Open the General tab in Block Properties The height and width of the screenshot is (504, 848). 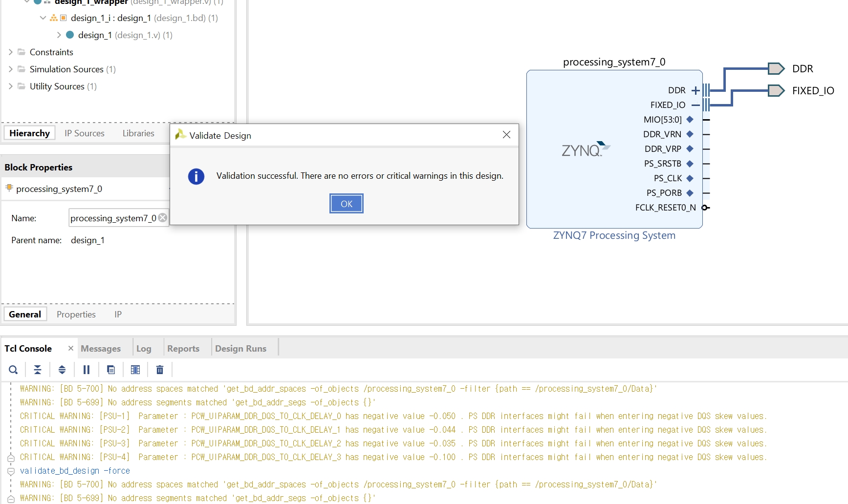(25, 314)
